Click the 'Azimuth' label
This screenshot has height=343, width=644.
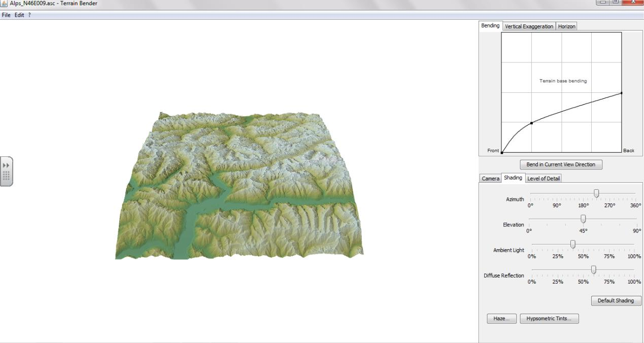click(515, 199)
